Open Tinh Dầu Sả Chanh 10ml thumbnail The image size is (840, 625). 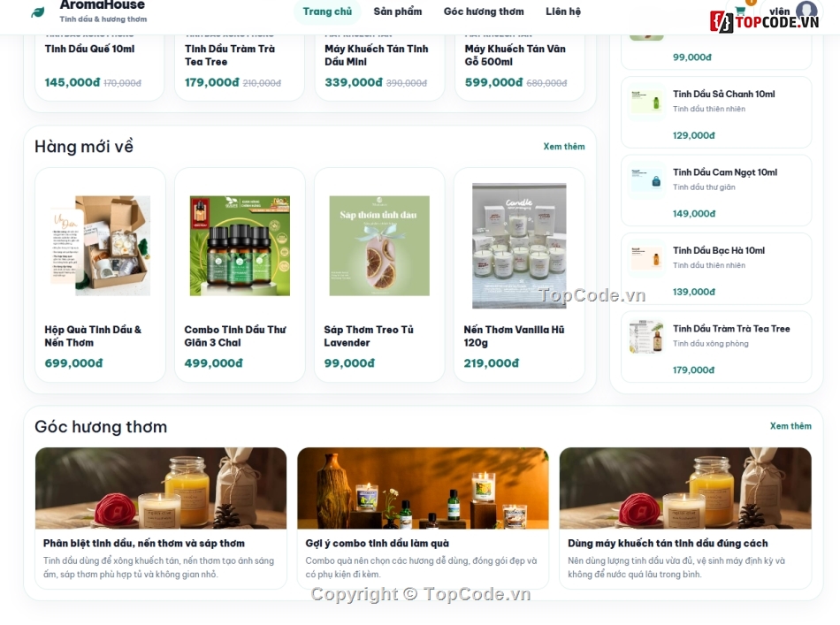click(x=646, y=102)
